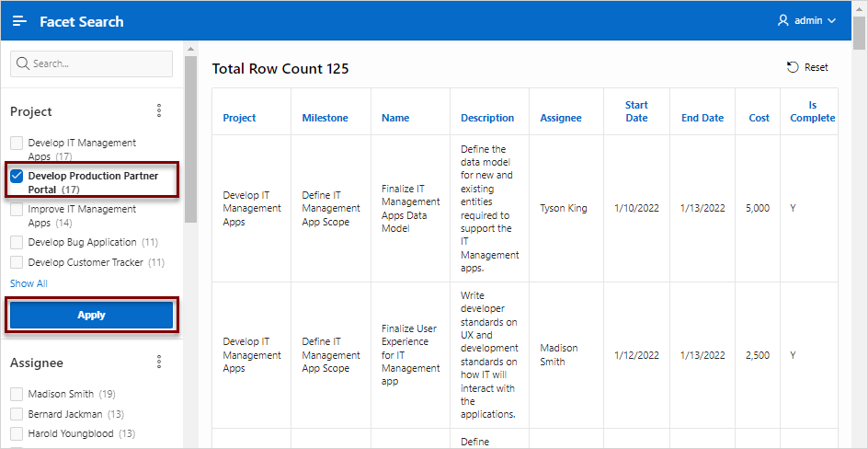Viewport: 868px width, 449px height.
Task: Open Assignee facet actions menu
Action: tap(159, 363)
